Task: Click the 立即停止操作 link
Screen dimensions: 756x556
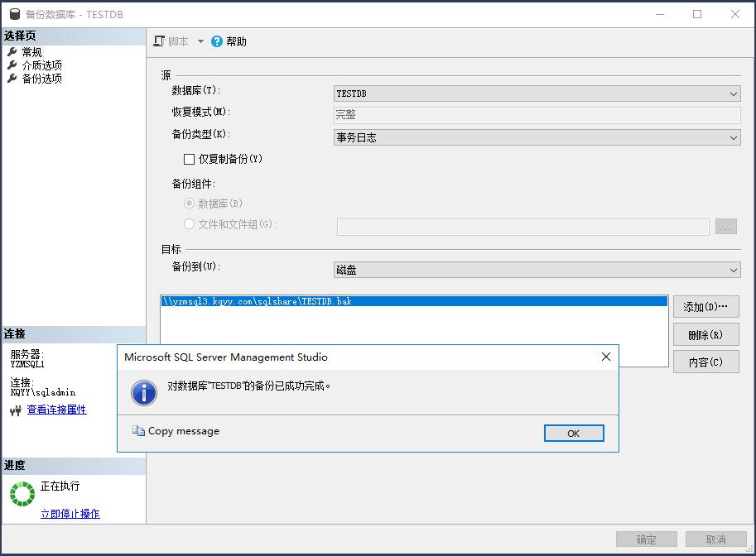Action: click(x=70, y=514)
